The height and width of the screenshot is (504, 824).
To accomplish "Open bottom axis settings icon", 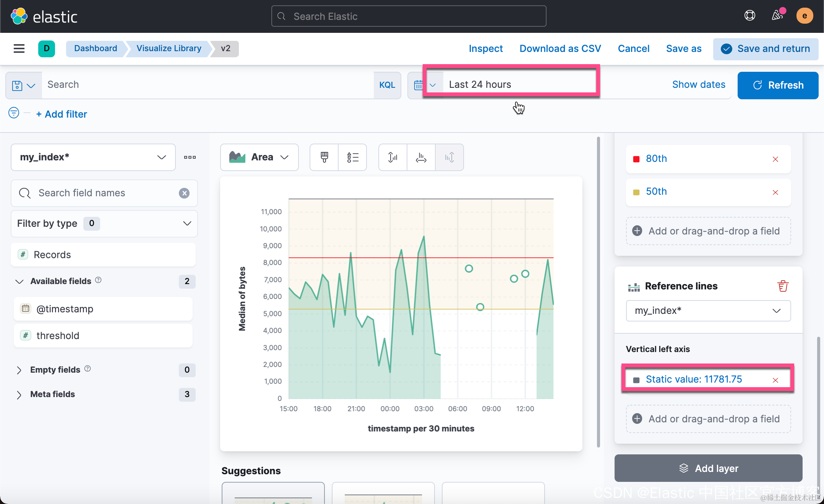I will pos(421,157).
